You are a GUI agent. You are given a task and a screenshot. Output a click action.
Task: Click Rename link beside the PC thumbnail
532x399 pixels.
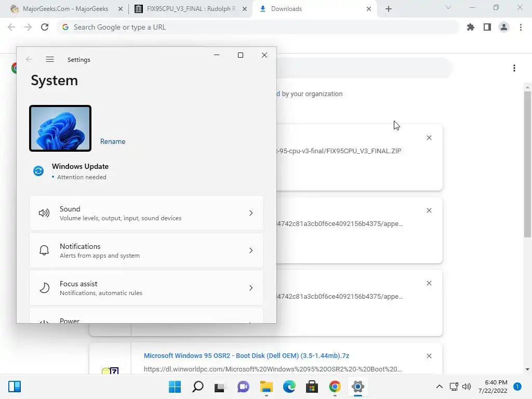coord(113,141)
